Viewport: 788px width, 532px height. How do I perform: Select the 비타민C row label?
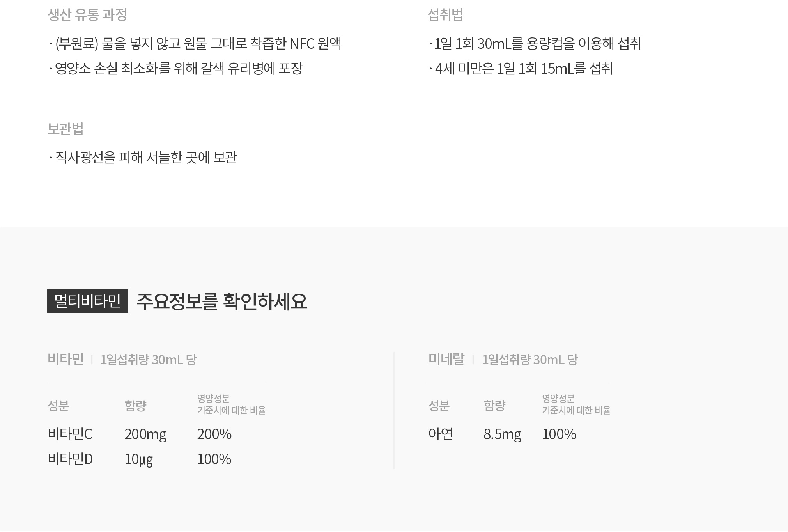pos(70,434)
